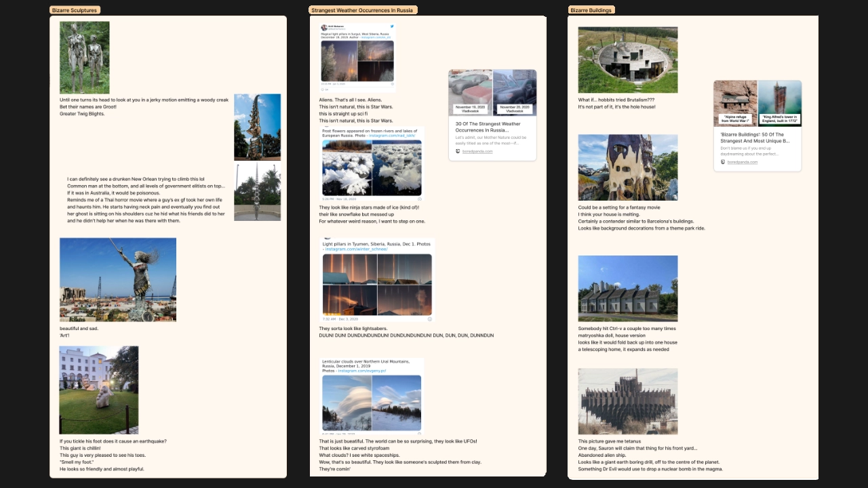Click boredpanda favicon on Strangest Weather link card
The height and width of the screenshot is (488, 868).
click(458, 151)
